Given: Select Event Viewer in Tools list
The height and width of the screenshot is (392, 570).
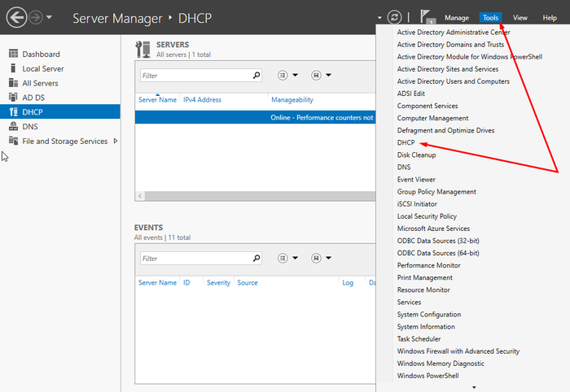Looking at the screenshot, I should point(416,180).
